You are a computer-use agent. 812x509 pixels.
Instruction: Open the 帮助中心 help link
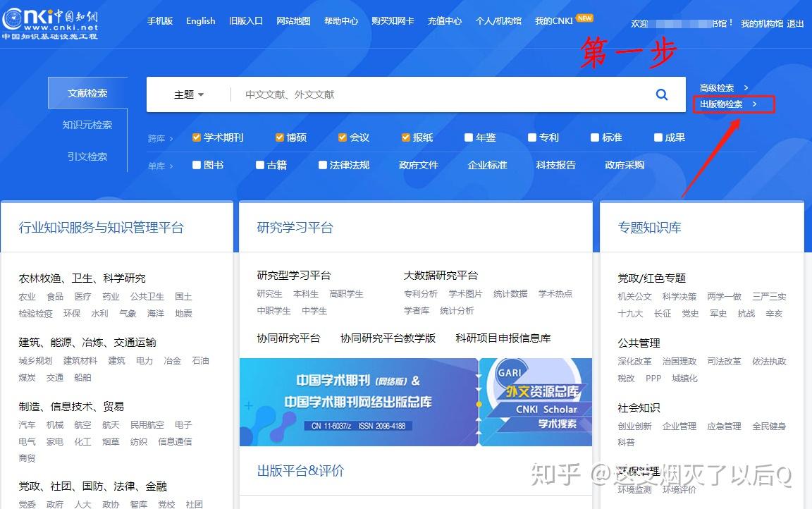341,21
